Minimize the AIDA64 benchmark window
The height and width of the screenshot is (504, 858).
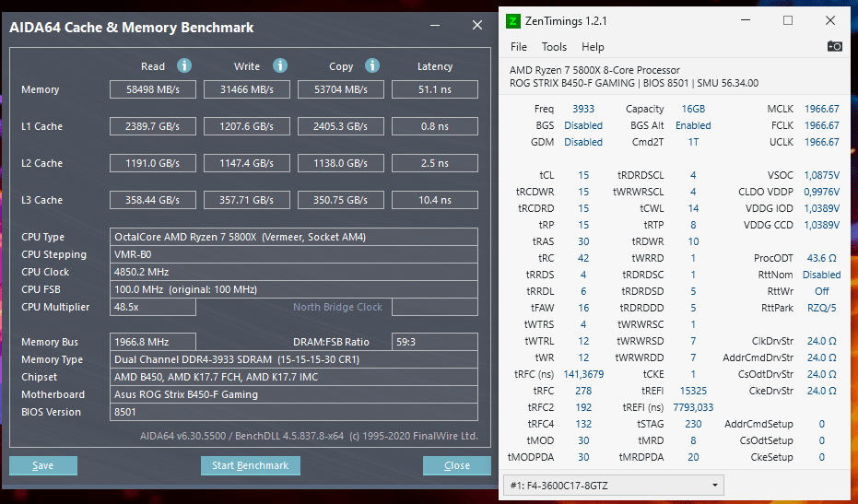coord(435,25)
